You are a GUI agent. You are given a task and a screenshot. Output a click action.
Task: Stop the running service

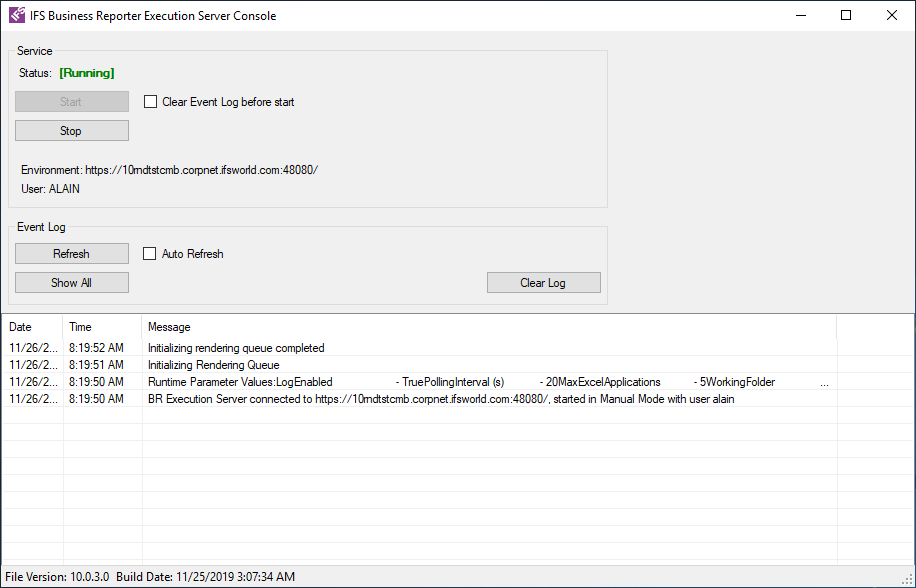point(71,131)
